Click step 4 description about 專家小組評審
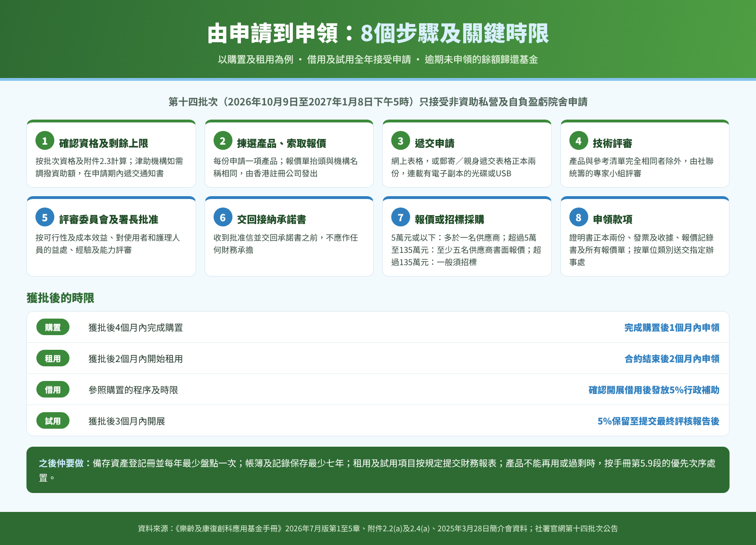Screen dimensions: 756x545 [641, 167]
